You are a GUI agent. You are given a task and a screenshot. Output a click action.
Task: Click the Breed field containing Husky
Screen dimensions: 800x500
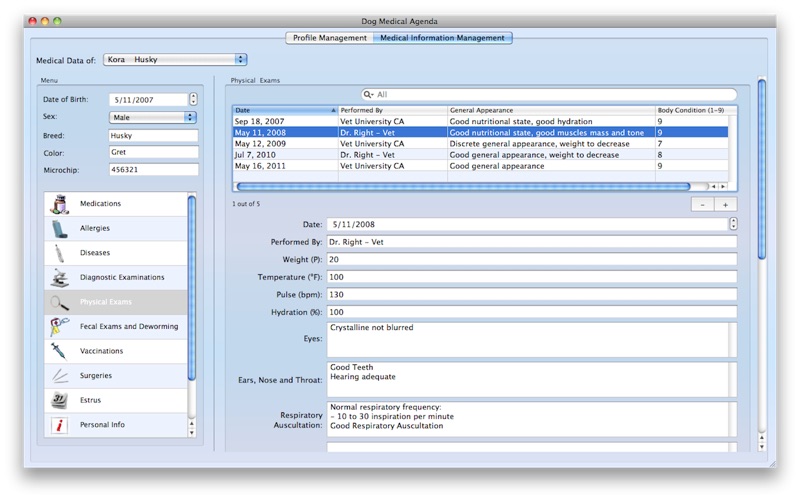154,136
